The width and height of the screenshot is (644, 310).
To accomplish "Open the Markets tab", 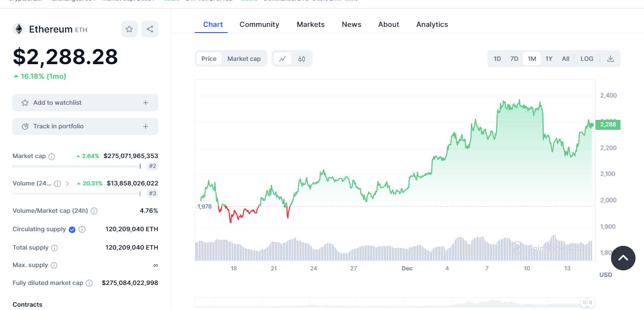I will coord(311,25).
